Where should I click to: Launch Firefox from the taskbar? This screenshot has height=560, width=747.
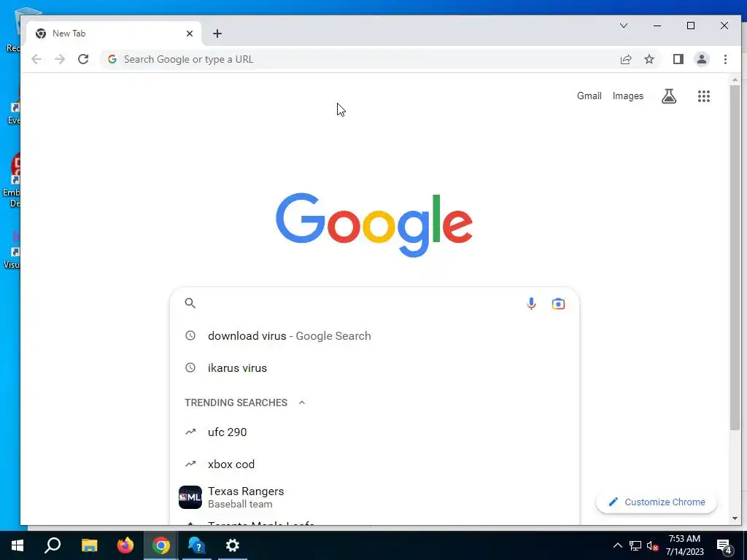tap(125, 545)
